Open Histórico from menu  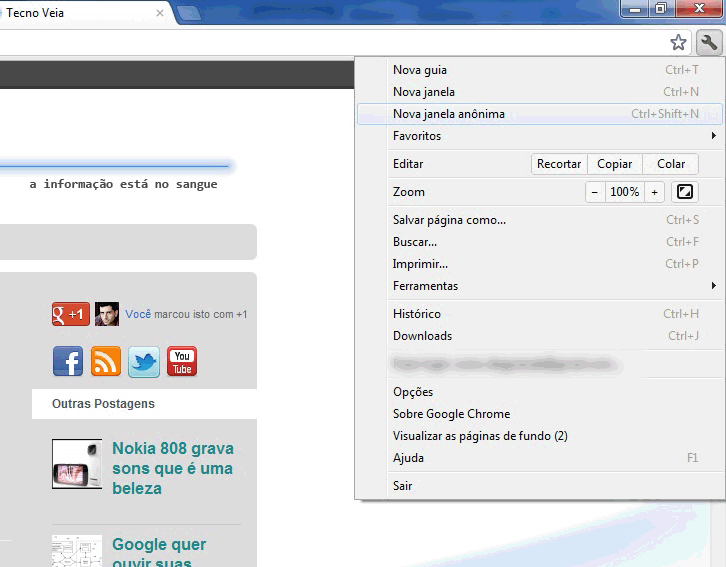point(540,314)
